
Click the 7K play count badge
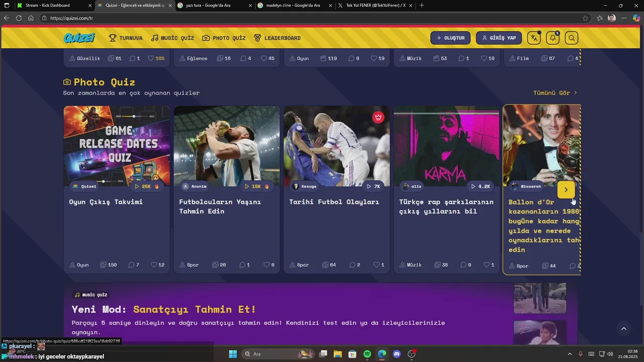pos(373,187)
